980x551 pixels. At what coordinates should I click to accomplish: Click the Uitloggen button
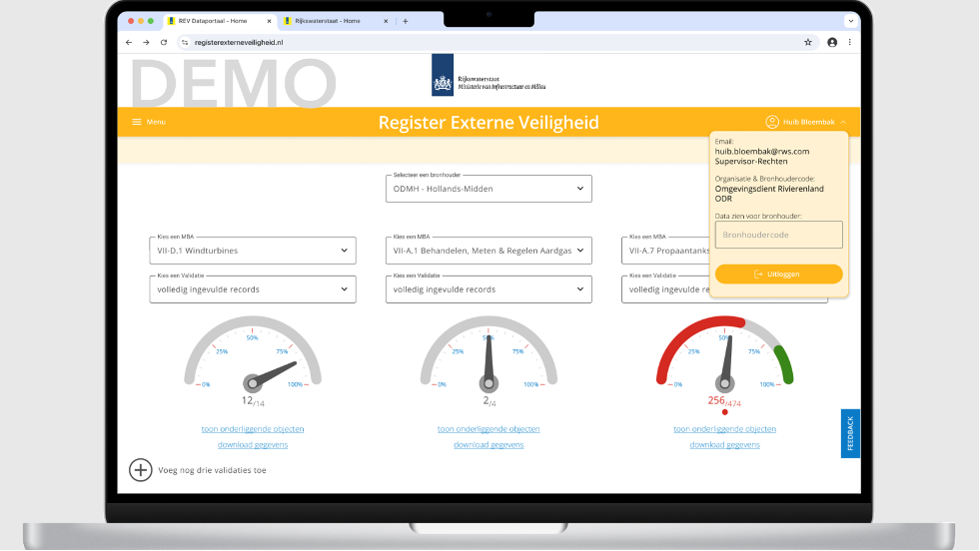pos(779,275)
